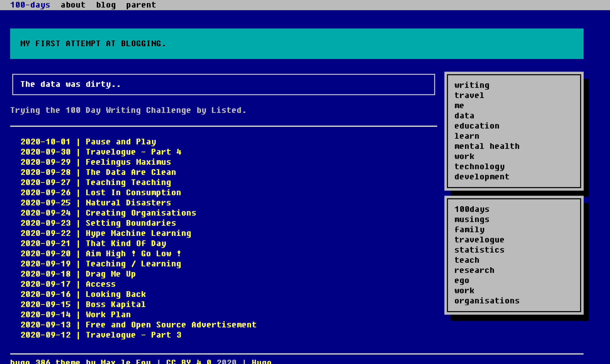Select the '100days' tag
610x364 pixels.
[472, 209]
